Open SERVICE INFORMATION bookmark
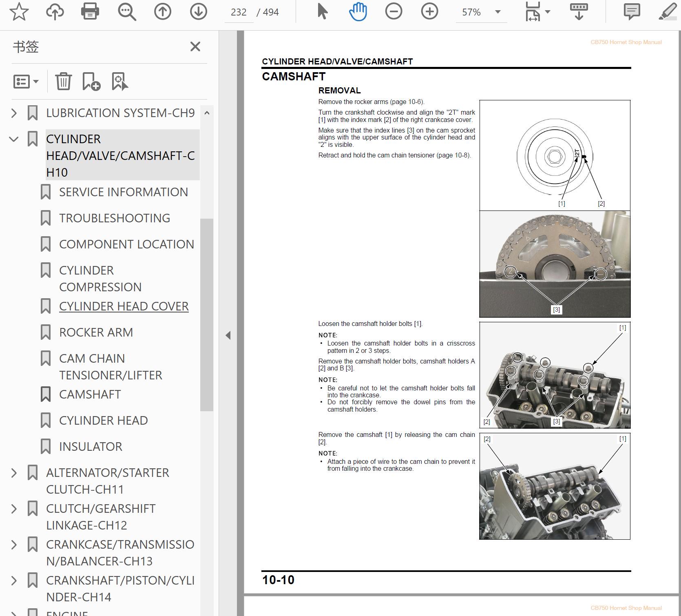Viewport: 681px width, 616px height. (x=124, y=192)
